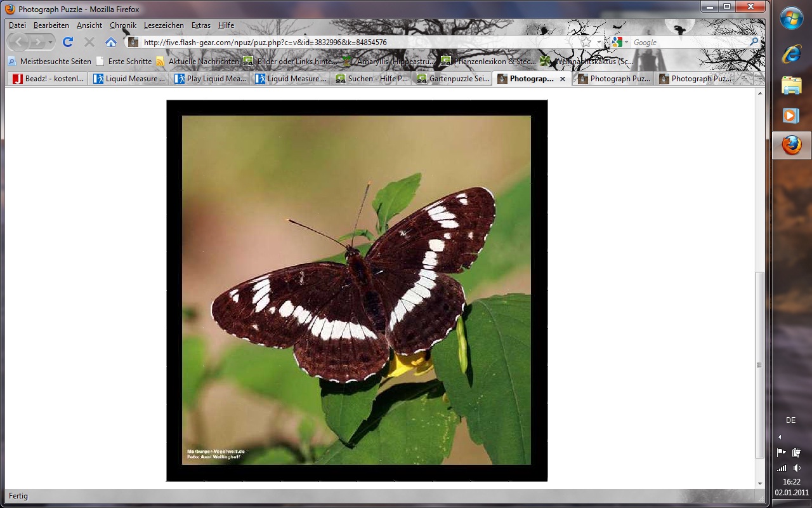Open Internet Explorer from the taskbar
Image resolution: width=812 pixels, height=508 pixels.
coord(791,55)
